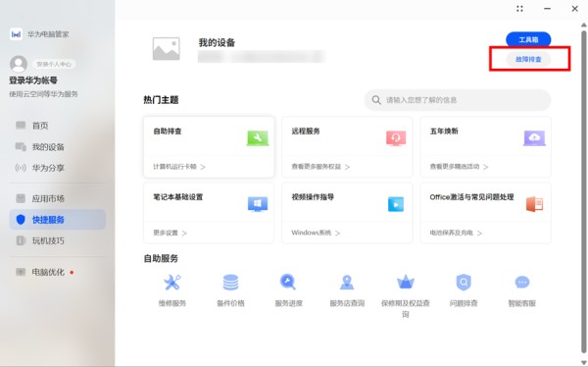
Task: Open 备件价格 database icon
Action: (230, 282)
